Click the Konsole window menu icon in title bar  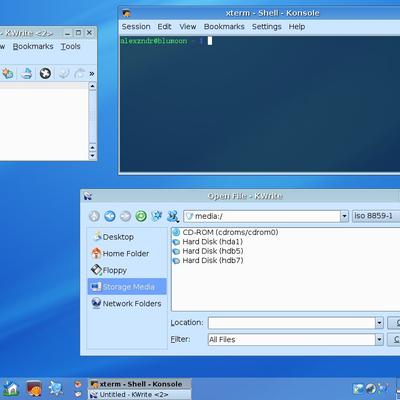(126, 13)
